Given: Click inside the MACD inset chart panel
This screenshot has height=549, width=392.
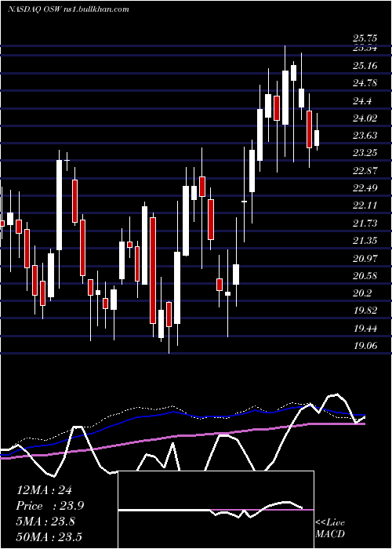Looking at the screenshot, I should coord(216,510).
